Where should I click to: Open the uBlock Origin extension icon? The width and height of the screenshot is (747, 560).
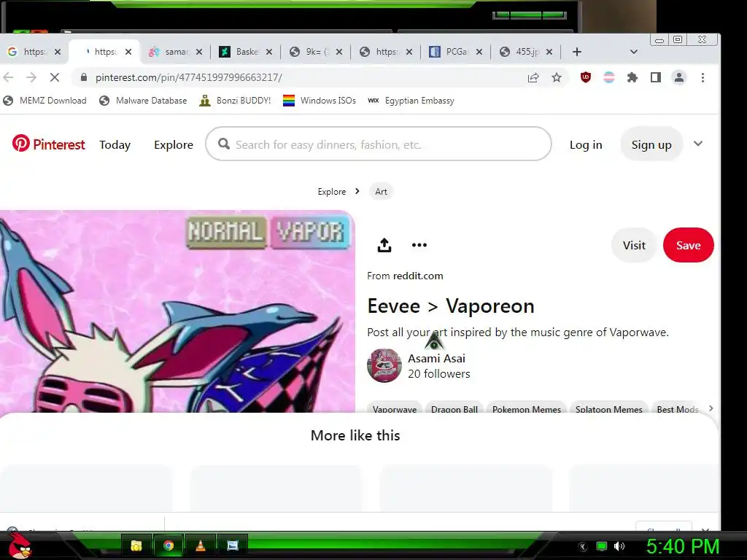click(x=586, y=77)
